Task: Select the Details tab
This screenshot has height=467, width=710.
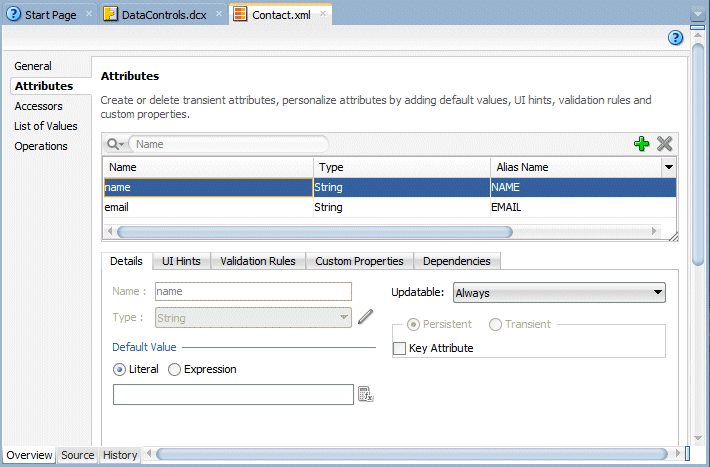Action: pyautogui.click(x=126, y=261)
